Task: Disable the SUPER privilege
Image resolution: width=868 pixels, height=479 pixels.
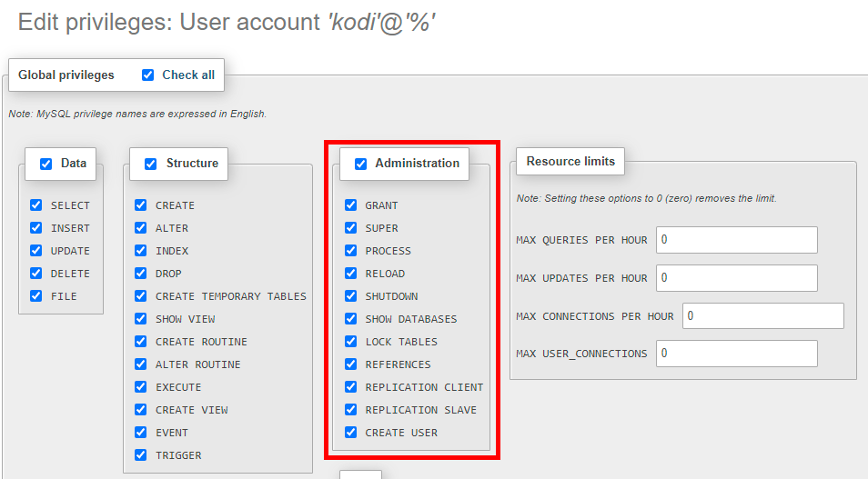Action: (351, 228)
